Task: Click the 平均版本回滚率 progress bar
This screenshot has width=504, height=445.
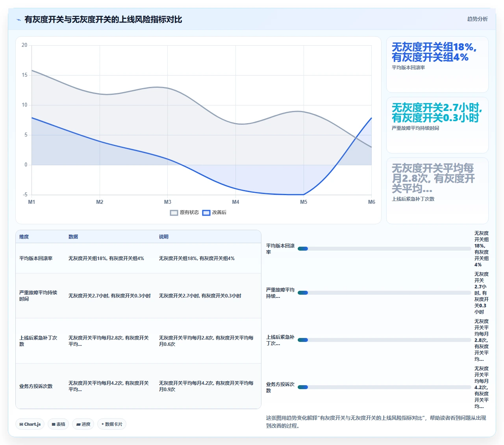Action: pos(384,249)
